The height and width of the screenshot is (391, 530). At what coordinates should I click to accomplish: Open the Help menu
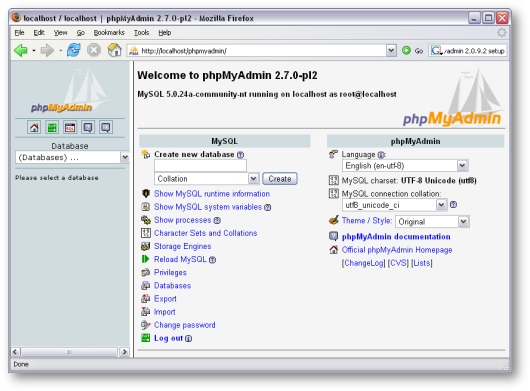click(x=165, y=32)
